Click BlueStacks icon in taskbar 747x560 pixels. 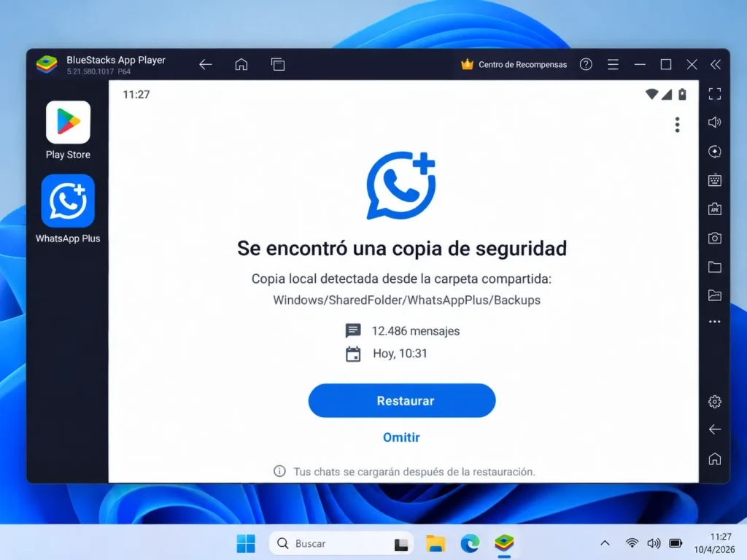(504, 543)
